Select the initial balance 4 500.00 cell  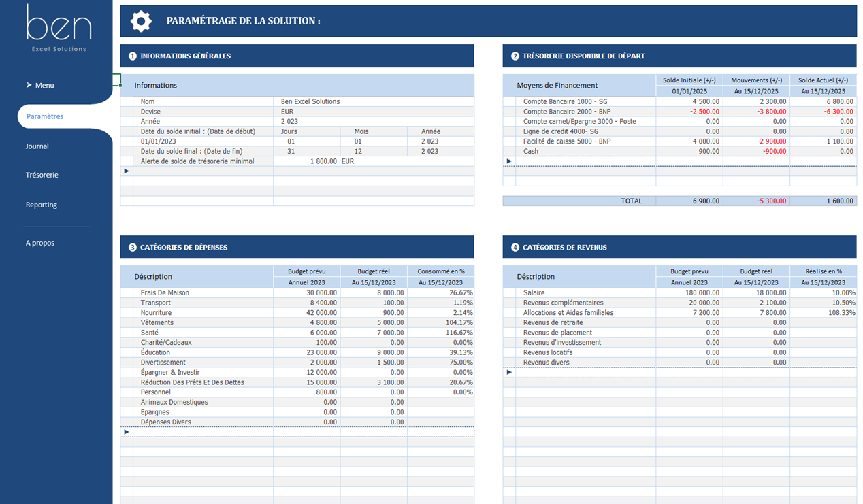(x=689, y=101)
